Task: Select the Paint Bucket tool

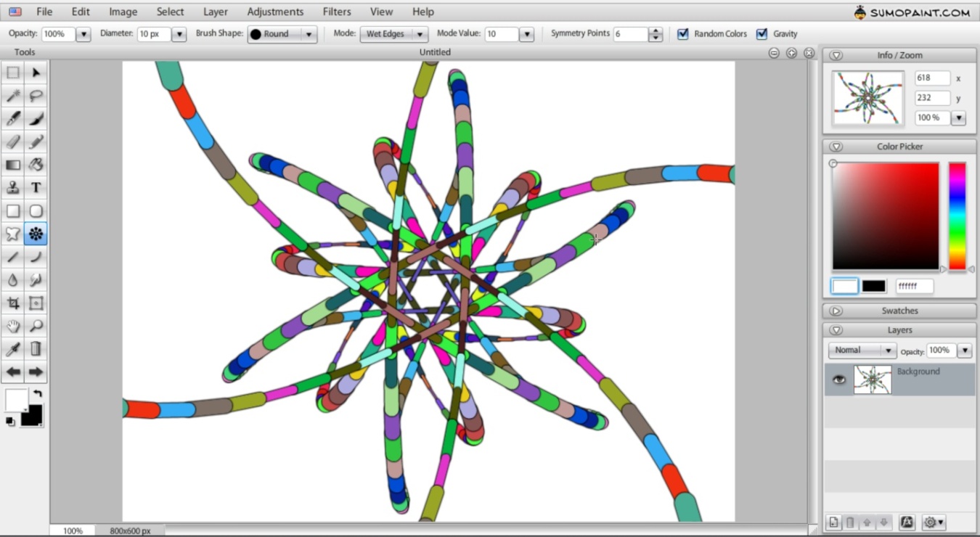Action: click(36, 165)
